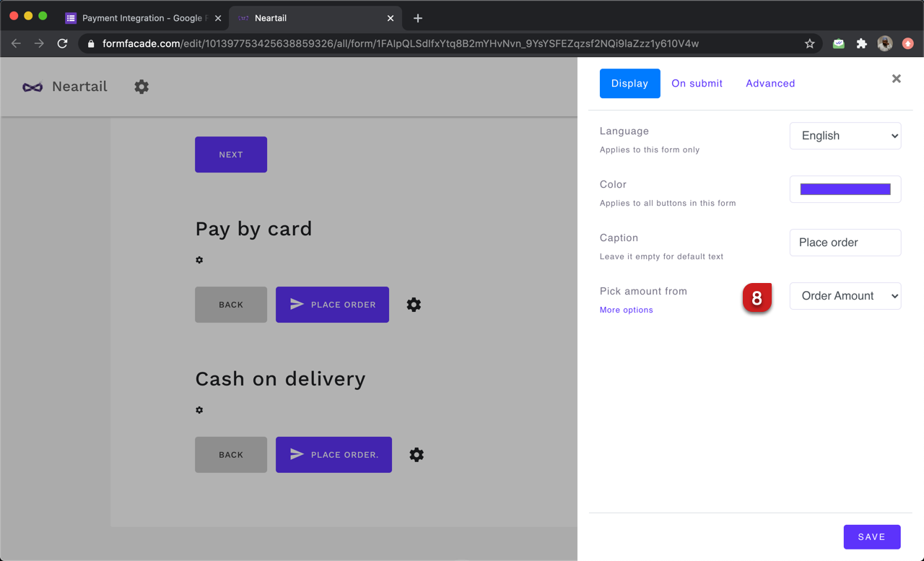
Task: Select the Display tab
Action: point(629,84)
